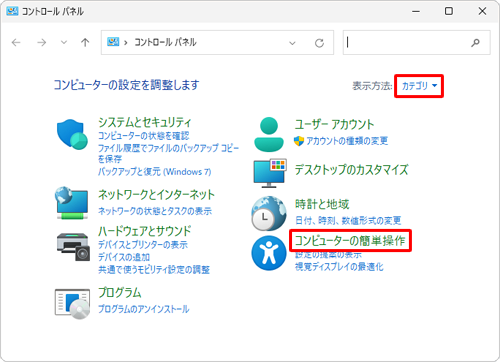The width and height of the screenshot is (500, 362).
Task: Open デバイスとプリンターの表示 link
Action: coord(143,245)
